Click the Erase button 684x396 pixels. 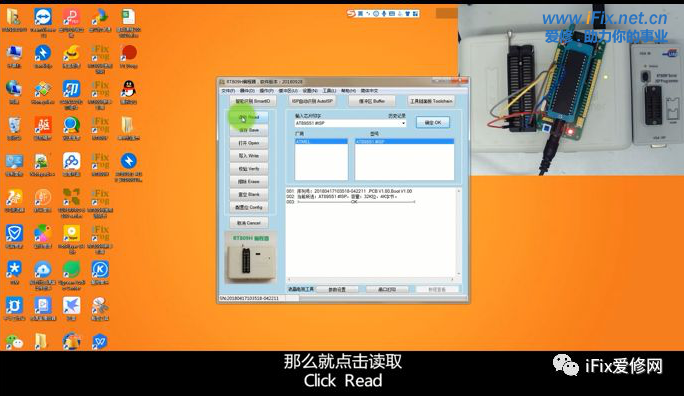(x=249, y=181)
